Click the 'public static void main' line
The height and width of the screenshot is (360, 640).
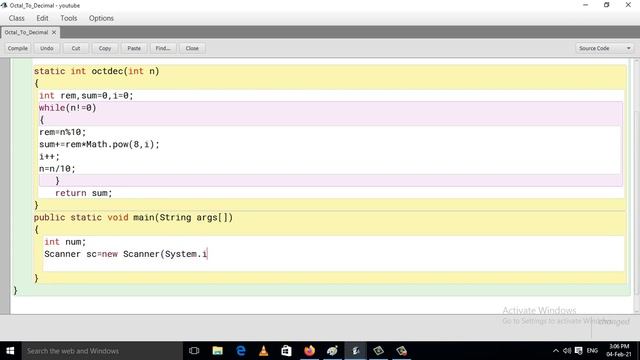(x=133, y=218)
